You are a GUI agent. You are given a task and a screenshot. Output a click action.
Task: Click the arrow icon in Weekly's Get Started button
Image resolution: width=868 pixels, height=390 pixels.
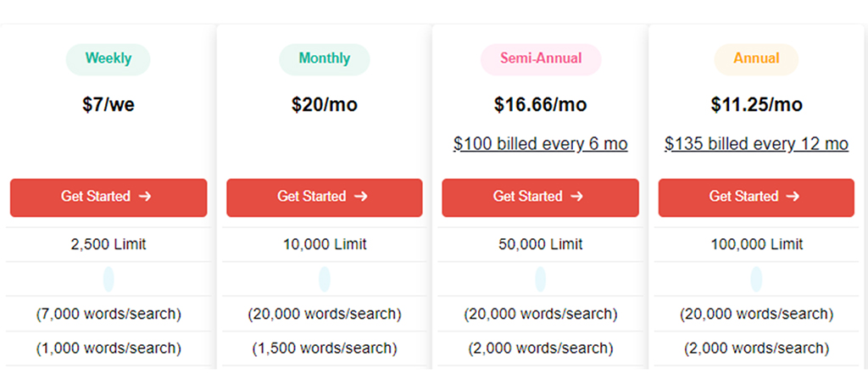[x=144, y=197]
